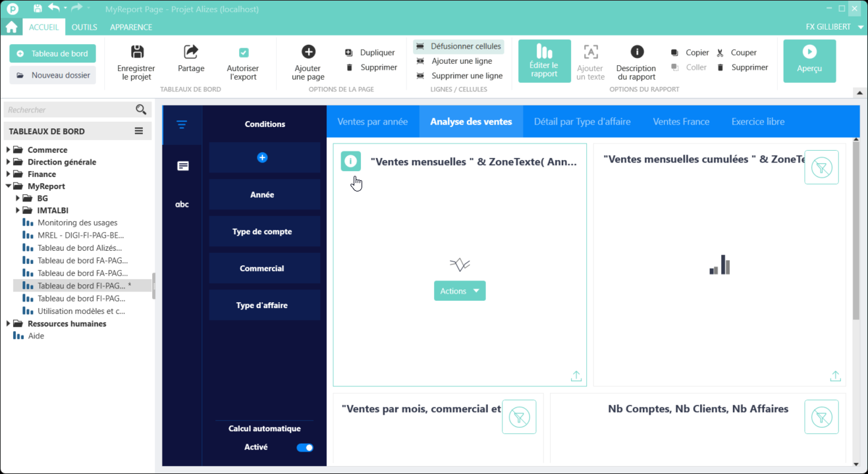Image resolution: width=868 pixels, height=474 pixels.
Task: Toggle the Calcul automatique Activé switch
Action: click(x=304, y=448)
